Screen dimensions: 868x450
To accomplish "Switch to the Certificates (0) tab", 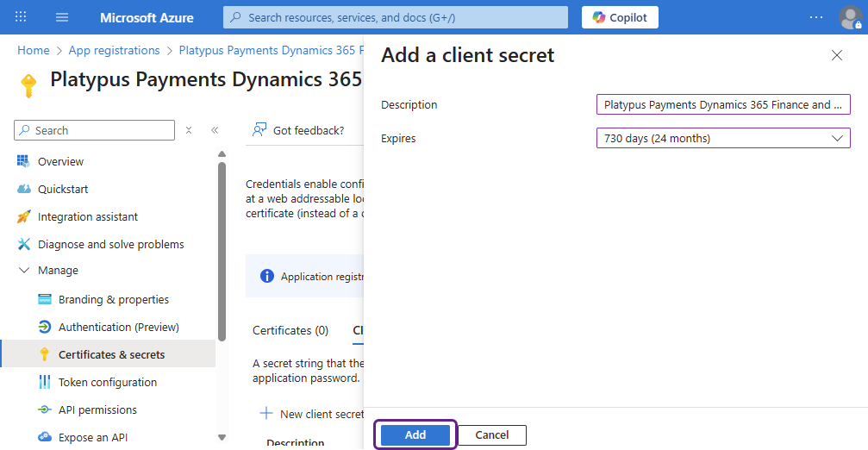I will [x=290, y=330].
